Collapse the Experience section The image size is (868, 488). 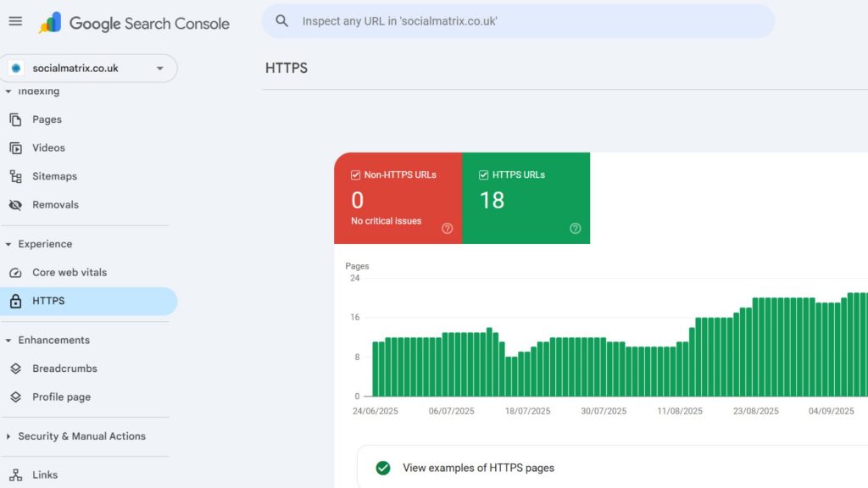pos(8,244)
